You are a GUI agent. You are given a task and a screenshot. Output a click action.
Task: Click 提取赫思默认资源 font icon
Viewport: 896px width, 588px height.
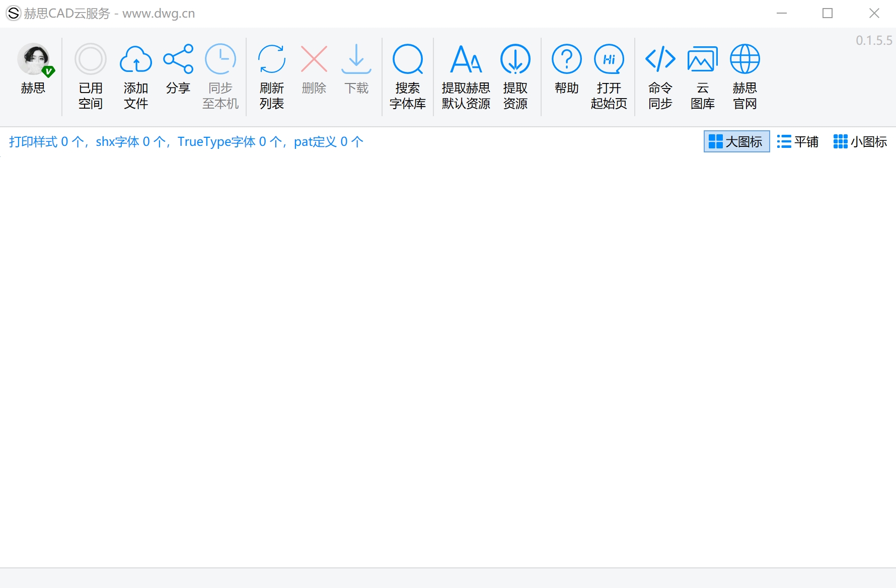[466, 59]
